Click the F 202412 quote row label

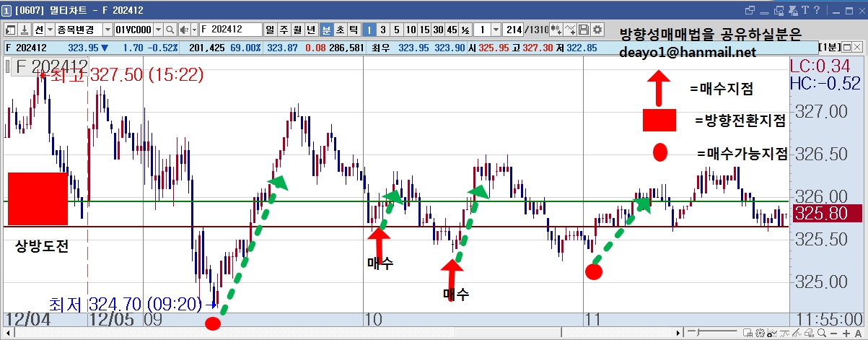(x=26, y=48)
